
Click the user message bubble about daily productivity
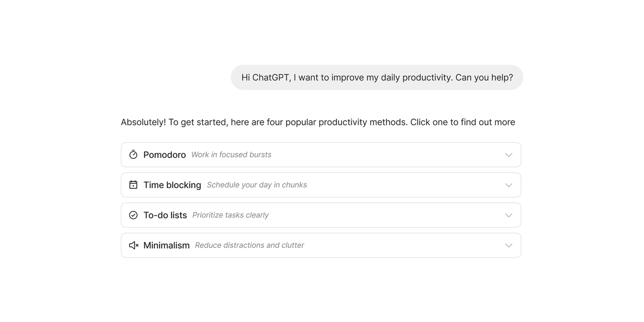tap(377, 77)
